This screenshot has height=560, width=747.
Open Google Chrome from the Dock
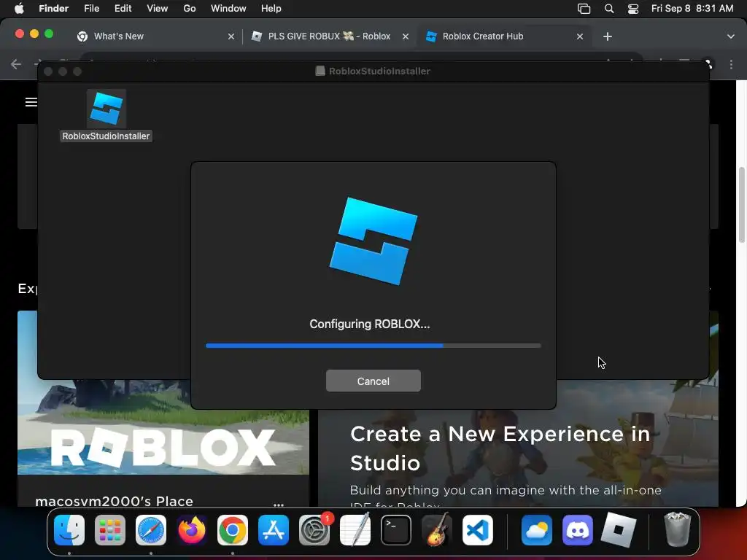tap(233, 530)
